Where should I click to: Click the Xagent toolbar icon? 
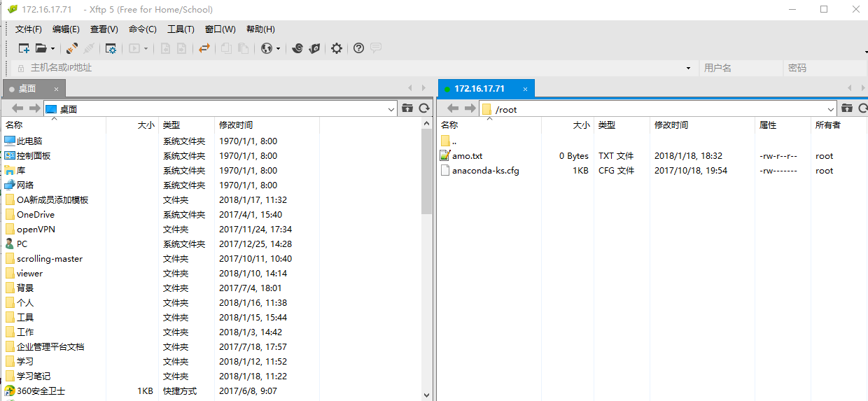pos(315,48)
